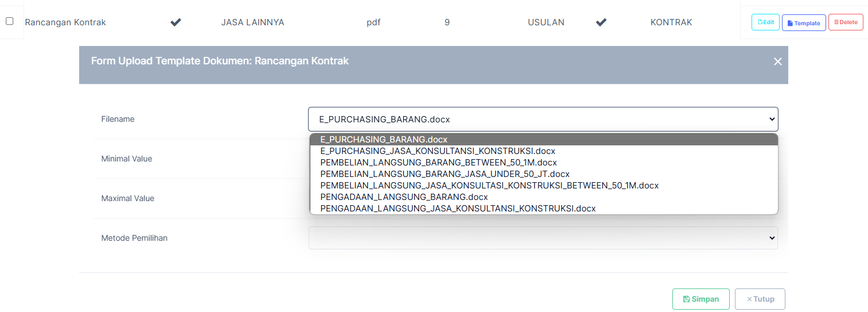Select PENGADAAN_LANGSUNG_BARANG.docx from the list
Viewport: 868px width, 312px height.
coord(404,197)
